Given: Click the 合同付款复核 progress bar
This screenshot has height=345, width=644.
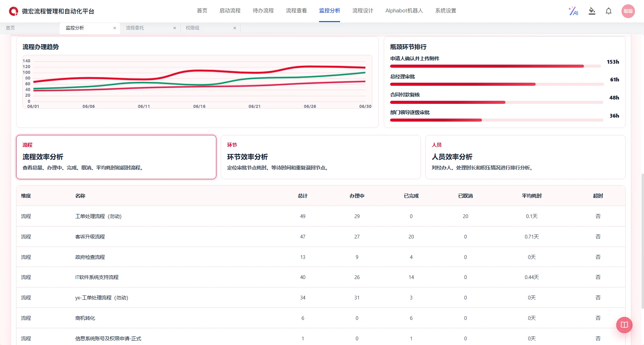Looking at the screenshot, I should [x=497, y=102].
